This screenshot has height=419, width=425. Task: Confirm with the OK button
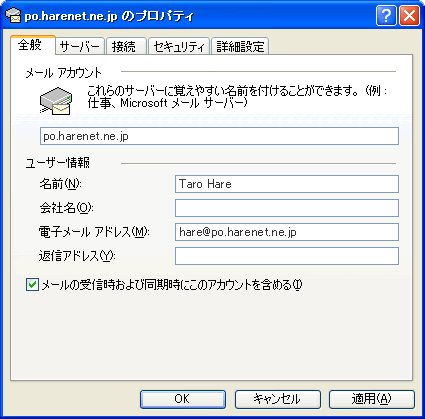(x=183, y=399)
